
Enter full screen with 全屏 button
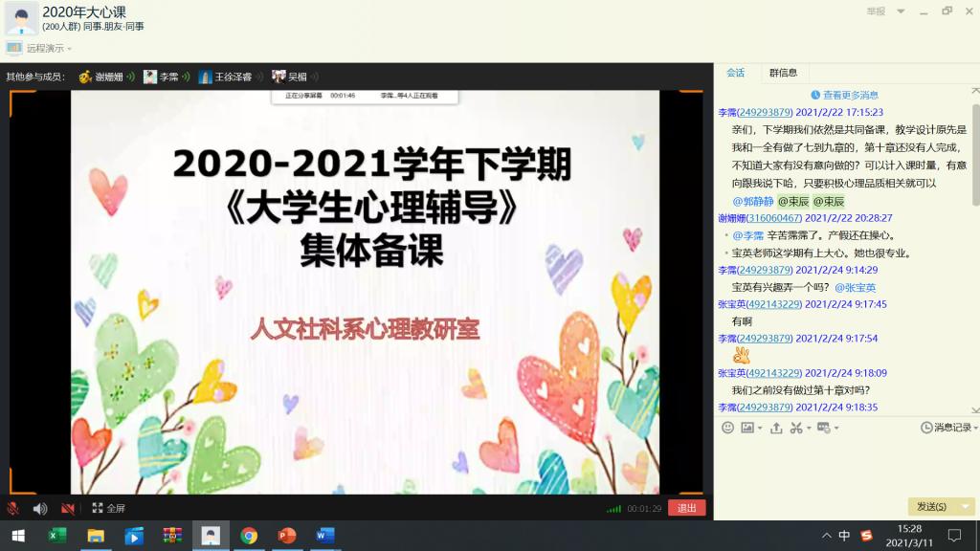[x=108, y=509]
